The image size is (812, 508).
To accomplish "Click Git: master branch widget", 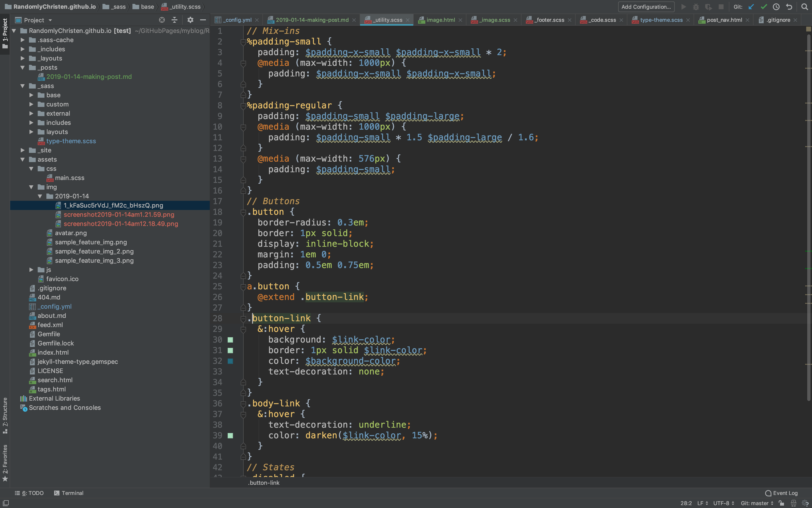I will [x=757, y=503].
